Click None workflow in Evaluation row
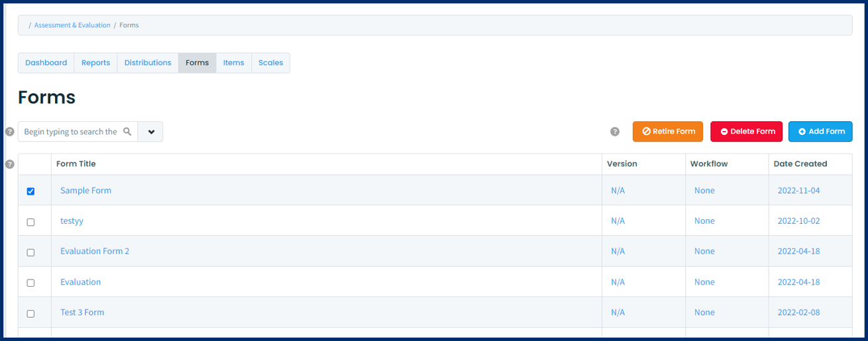This screenshot has width=868, height=341. tap(704, 282)
